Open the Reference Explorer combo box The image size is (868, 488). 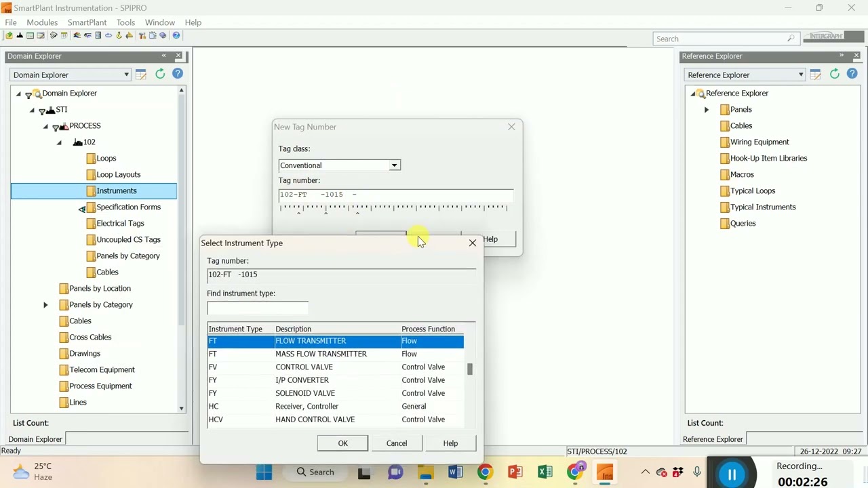click(x=745, y=75)
